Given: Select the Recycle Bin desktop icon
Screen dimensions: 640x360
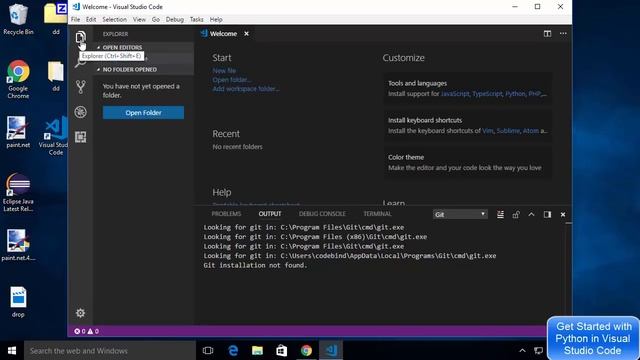Looking at the screenshot, I should tap(18, 19).
